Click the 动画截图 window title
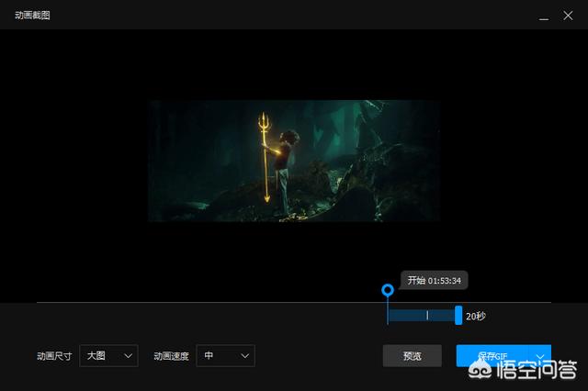Screen dimensions: 588x391 click(32, 16)
